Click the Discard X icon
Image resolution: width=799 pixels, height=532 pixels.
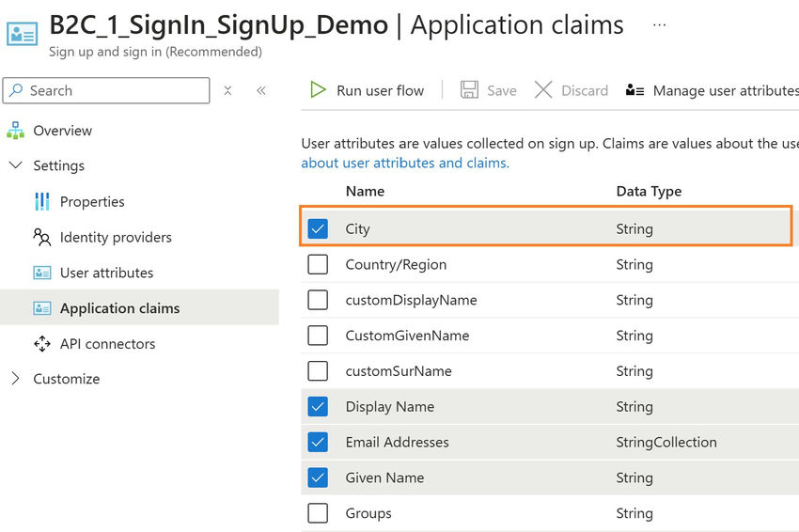point(543,90)
